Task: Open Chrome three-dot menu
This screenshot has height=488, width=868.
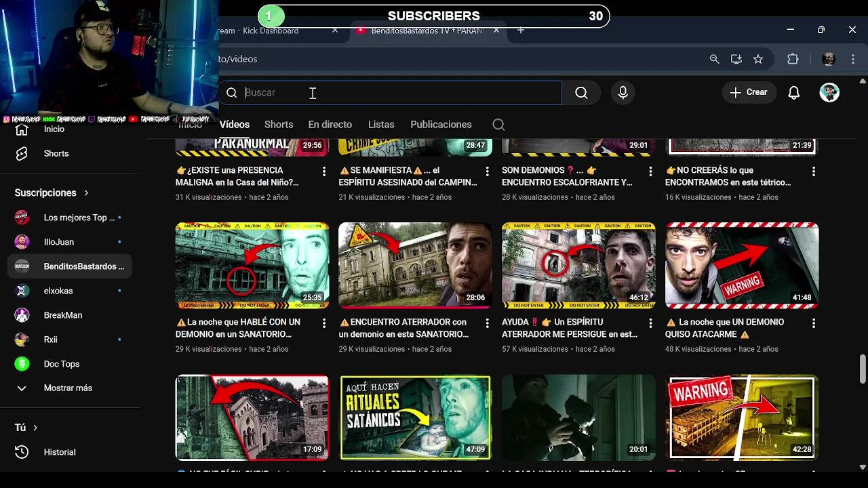Action: coord(853,60)
